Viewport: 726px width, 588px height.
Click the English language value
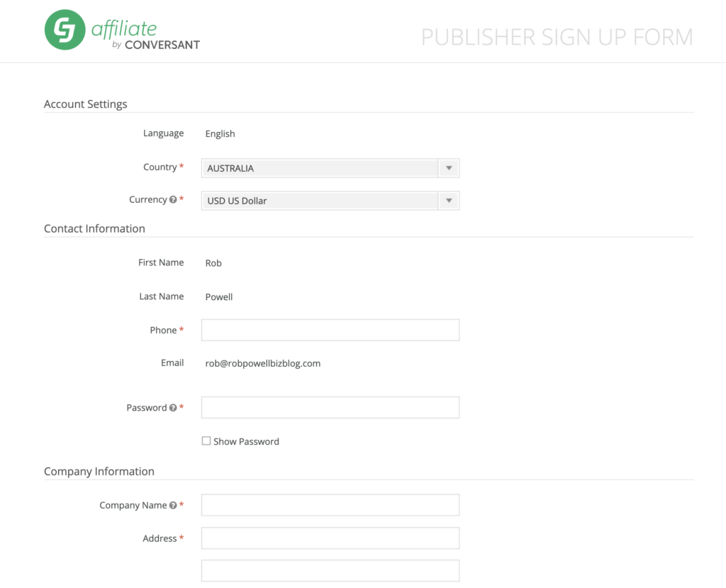[220, 133]
